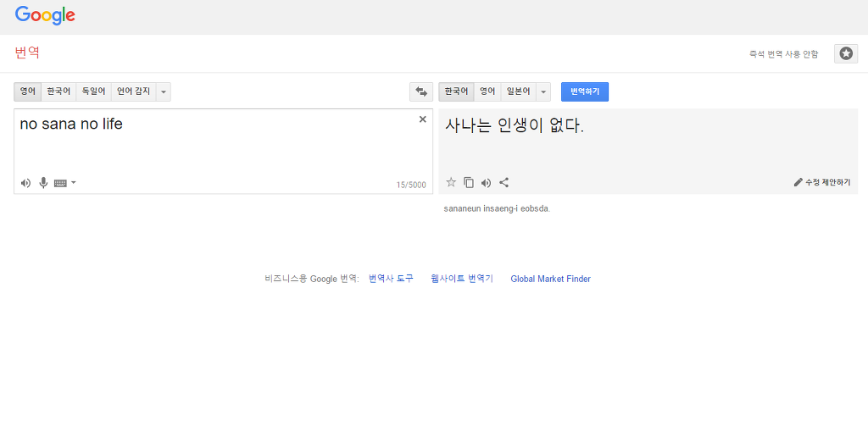Select 독일어 as the source language
This screenshot has width=868, height=432.
click(93, 91)
